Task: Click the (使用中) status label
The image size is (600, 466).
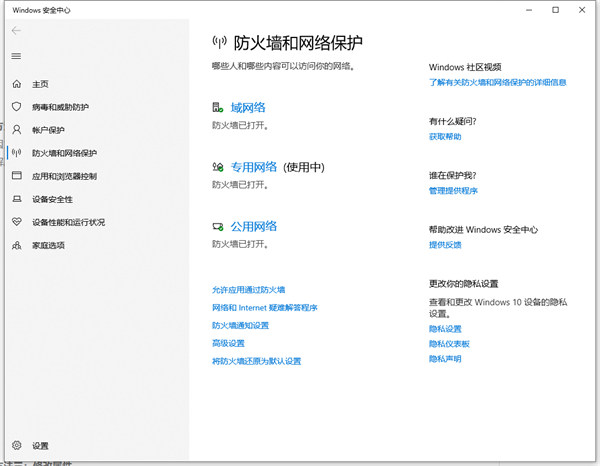Action: point(304,167)
